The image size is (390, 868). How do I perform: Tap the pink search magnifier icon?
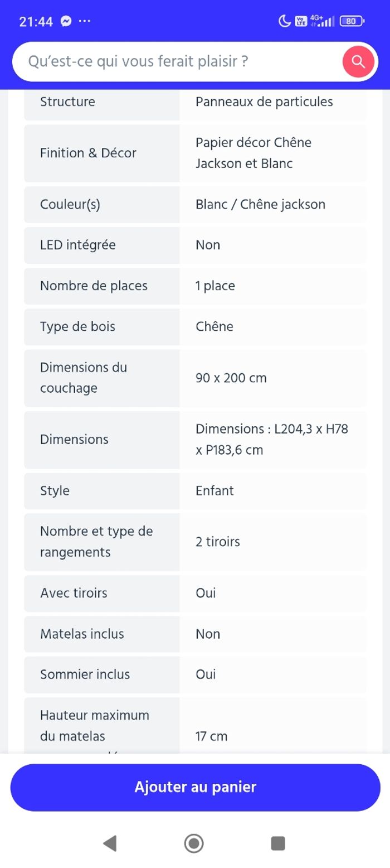(358, 61)
